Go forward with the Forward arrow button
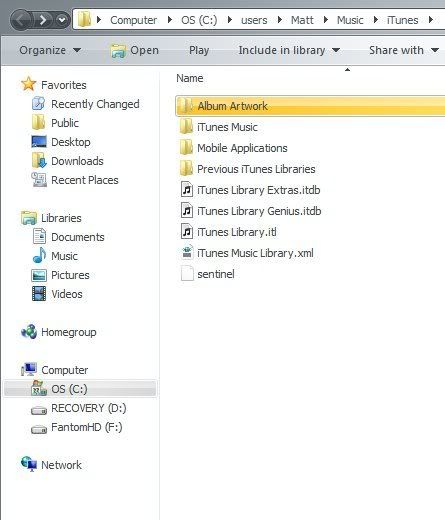The height and width of the screenshot is (520, 445). tap(43, 20)
